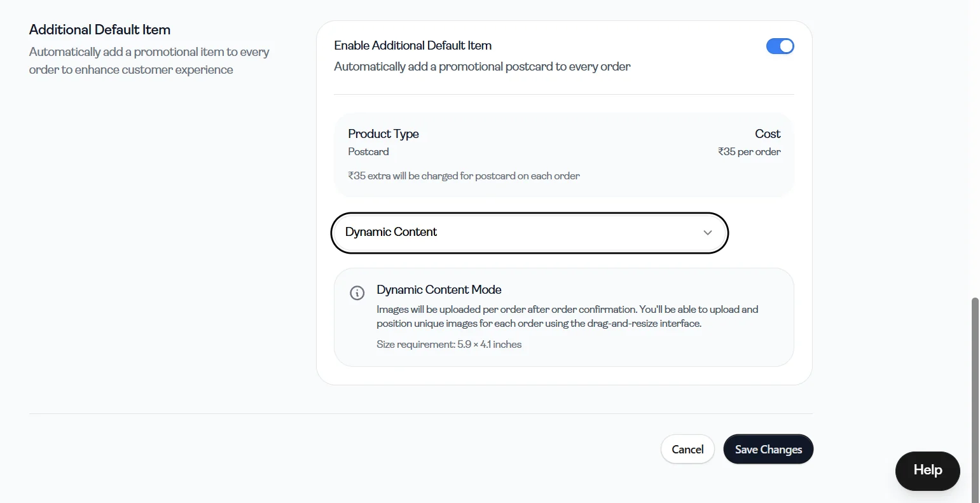Click the ₹35 per order cost value
The image size is (980, 503).
coord(749,152)
